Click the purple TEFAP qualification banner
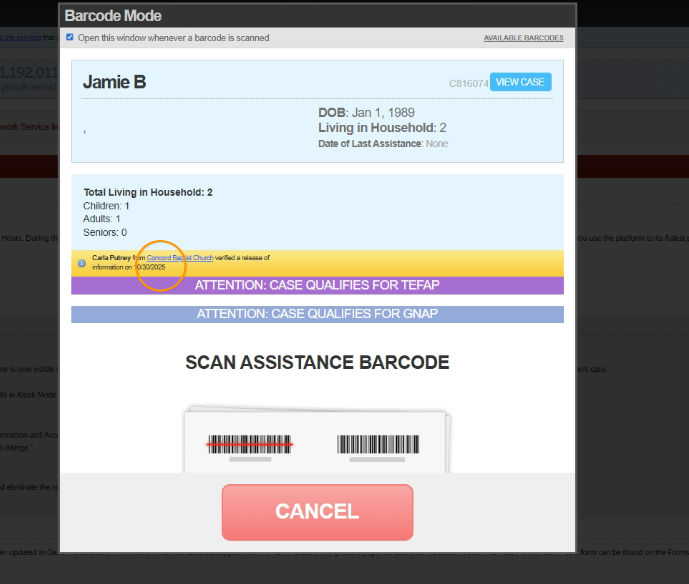The width and height of the screenshot is (689, 584). click(317, 285)
